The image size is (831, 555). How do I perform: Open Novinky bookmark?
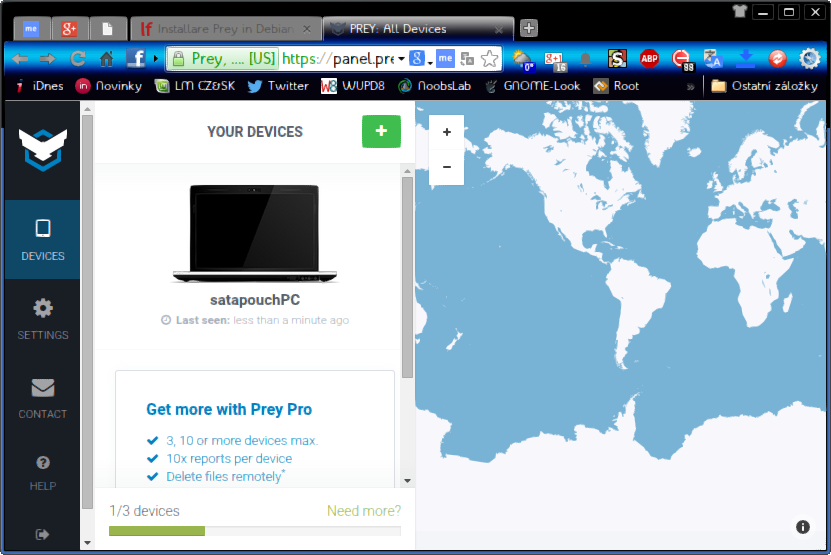[x=109, y=86]
